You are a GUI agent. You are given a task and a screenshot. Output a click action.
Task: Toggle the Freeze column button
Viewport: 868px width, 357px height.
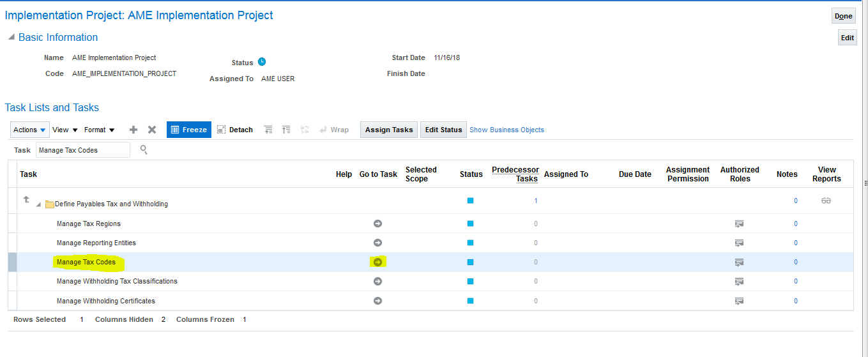(x=188, y=130)
